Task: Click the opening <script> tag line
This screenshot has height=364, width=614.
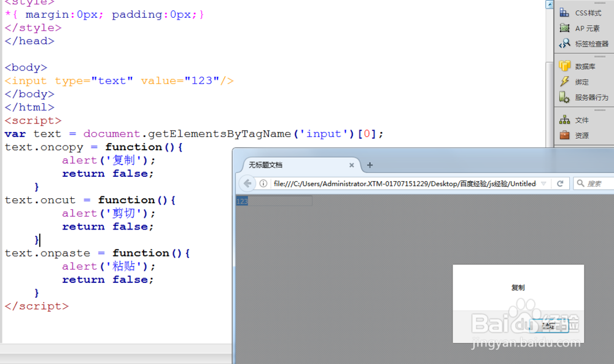Action: [33, 120]
